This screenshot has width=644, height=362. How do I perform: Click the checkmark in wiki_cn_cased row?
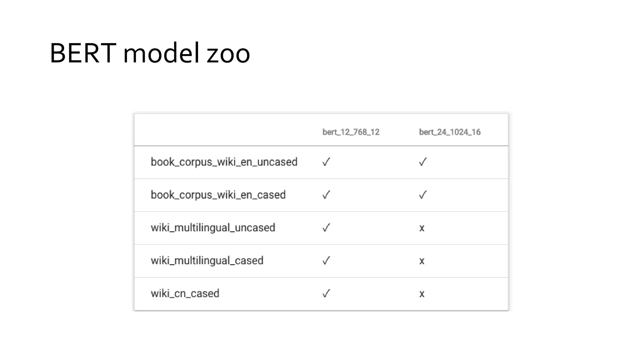(x=326, y=294)
